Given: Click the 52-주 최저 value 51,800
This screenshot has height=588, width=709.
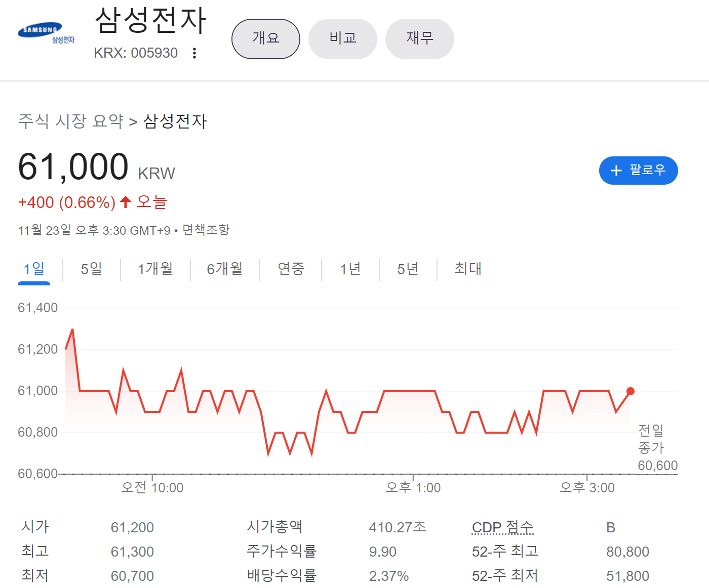Looking at the screenshot, I should [x=627, y=576].
